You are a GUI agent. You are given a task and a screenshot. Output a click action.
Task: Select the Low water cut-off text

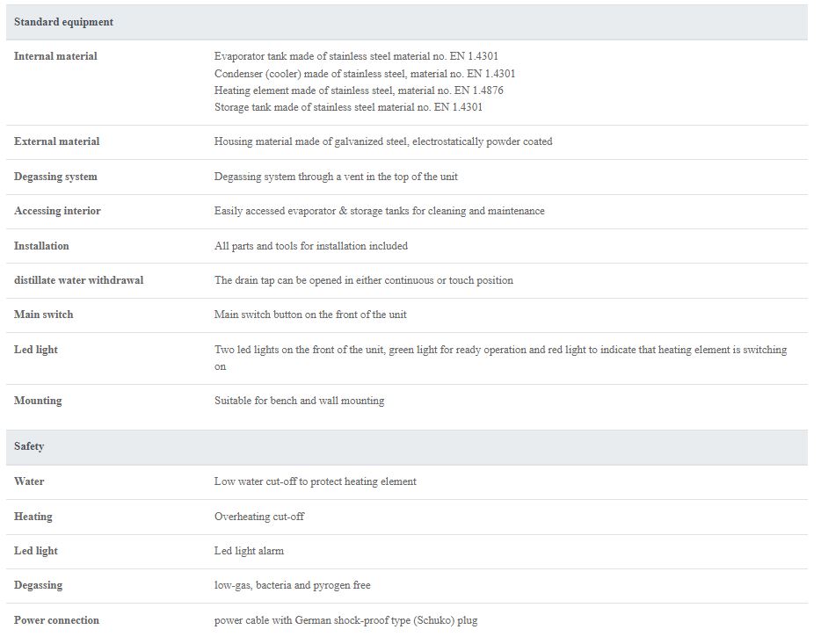coord(316,481)
